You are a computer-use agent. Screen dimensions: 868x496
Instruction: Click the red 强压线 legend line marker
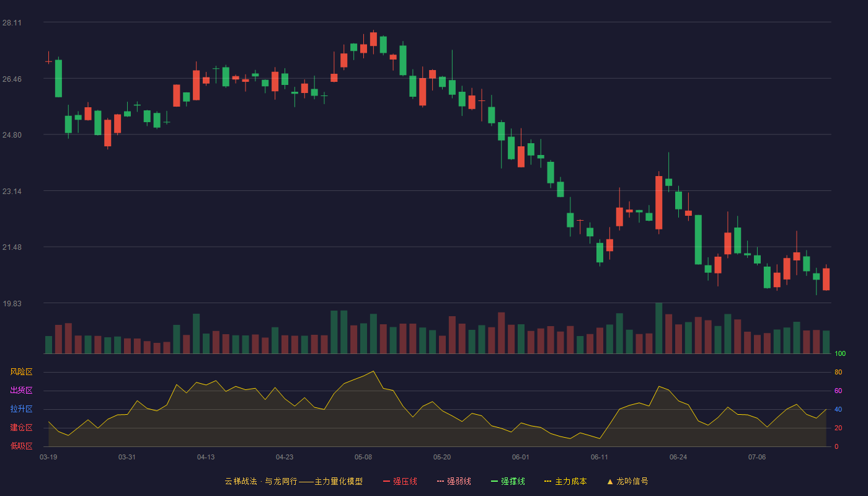click(x=386, y=481)
